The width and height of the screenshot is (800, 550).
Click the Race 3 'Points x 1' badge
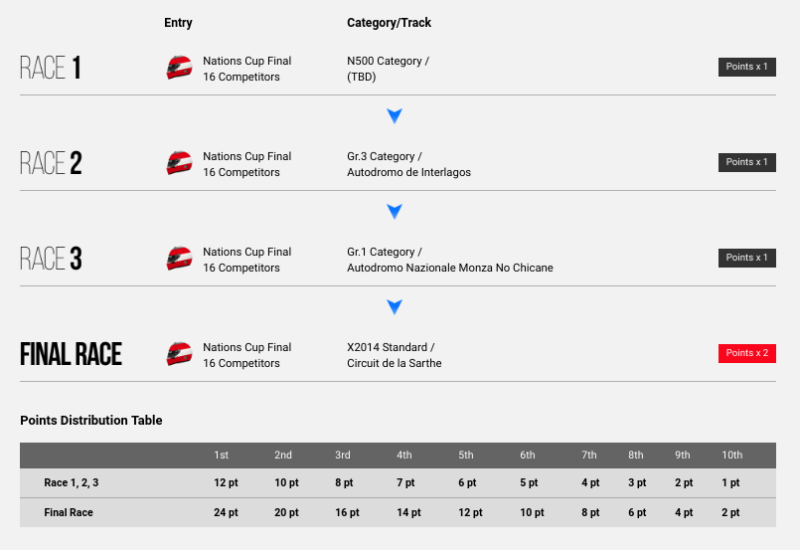coord(747,258)
